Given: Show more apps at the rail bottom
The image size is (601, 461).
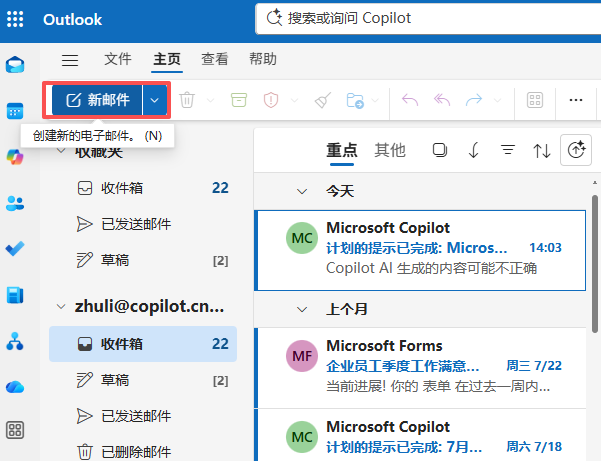Looking at the screenshot, I should (15, 430).
